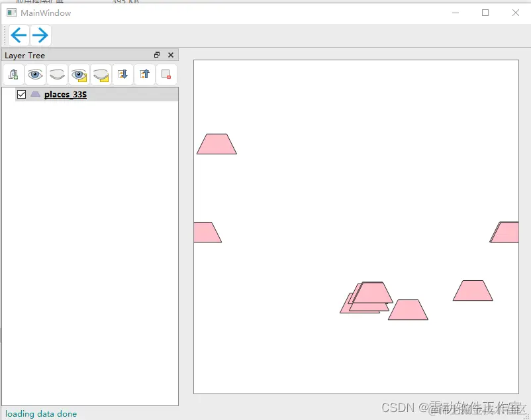Screen dimensions: 531x420
Task: Click the MainWindow application icon
Action: (11, 13)
